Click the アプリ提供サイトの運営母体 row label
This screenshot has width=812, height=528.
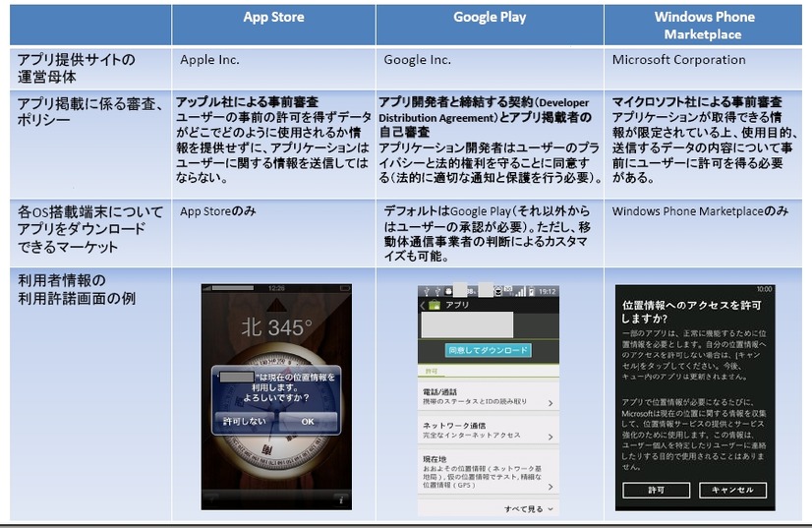click(x=76, y=68)
